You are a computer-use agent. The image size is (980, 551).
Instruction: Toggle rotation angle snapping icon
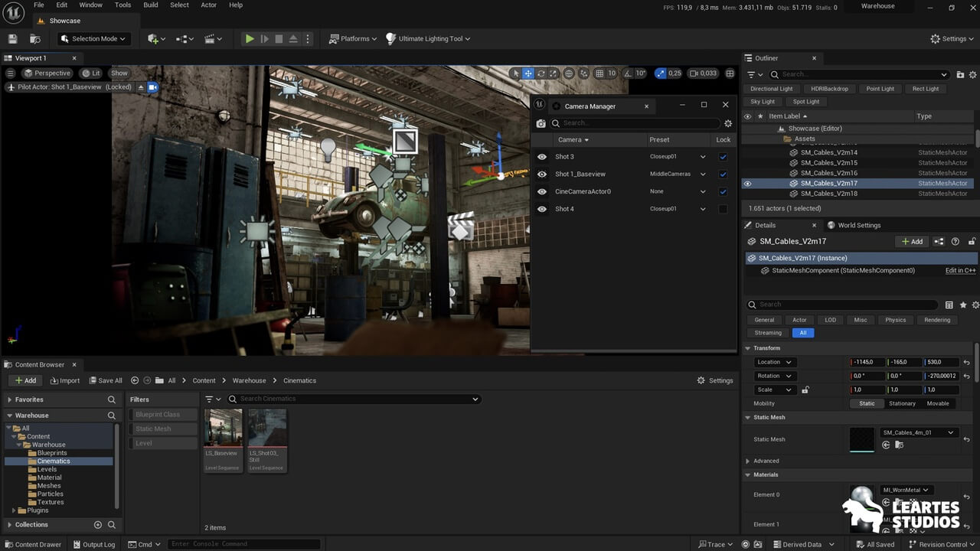tap(627, 73)
